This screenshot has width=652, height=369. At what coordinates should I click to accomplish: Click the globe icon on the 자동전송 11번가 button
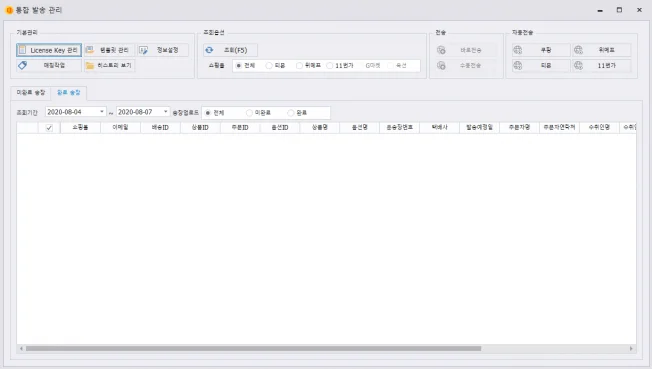click(578, 65)
